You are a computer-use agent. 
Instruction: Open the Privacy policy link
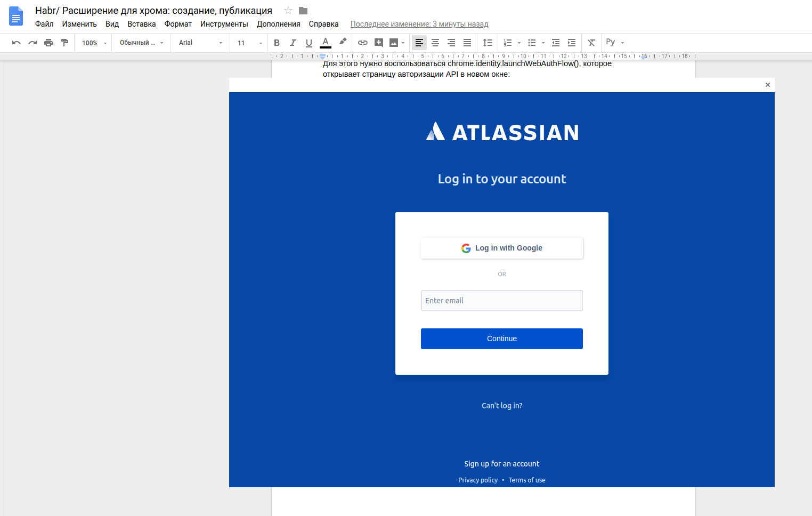click(x=478, y=480)
